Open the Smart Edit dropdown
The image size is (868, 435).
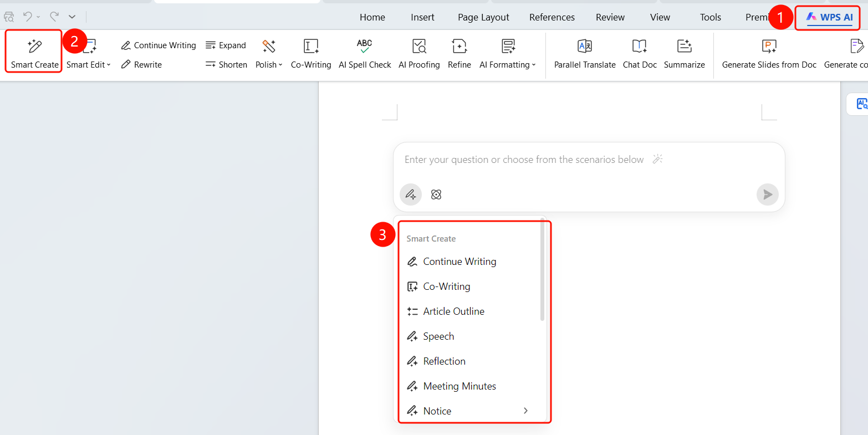[89, 53]
